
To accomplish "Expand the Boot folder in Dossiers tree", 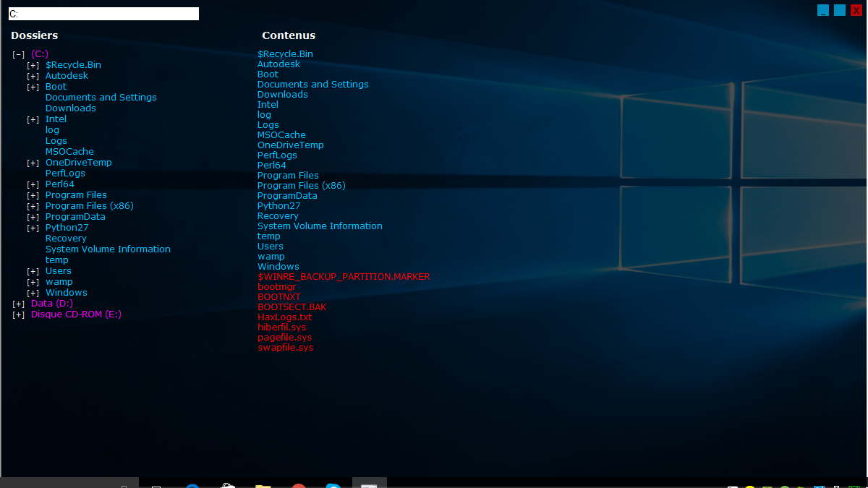I will [33, 87].
